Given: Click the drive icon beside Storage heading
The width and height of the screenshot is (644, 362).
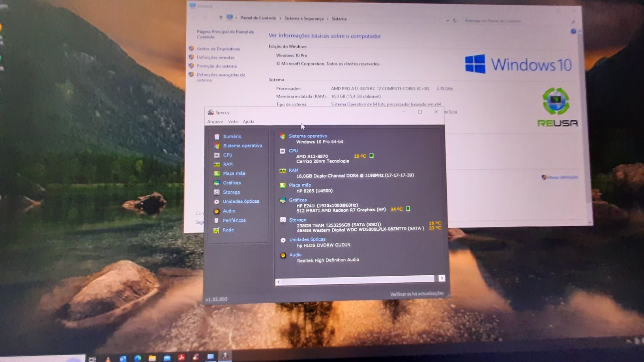Looking at the screenshot, I should (x=283, y=220).
